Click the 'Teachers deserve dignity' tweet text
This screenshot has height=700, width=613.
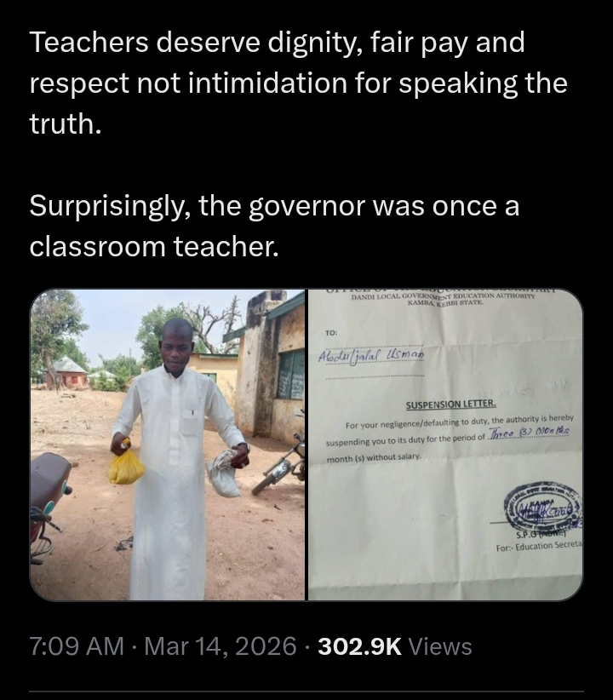[298, 83]
